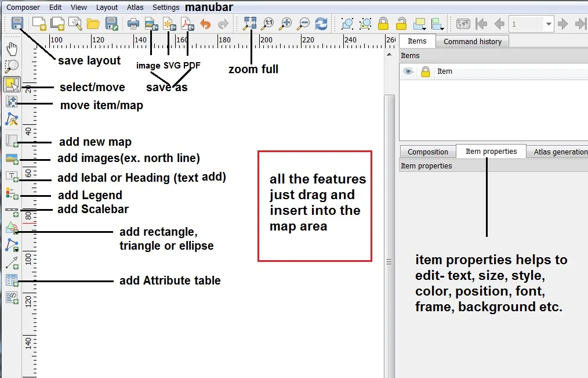Toggle eye visibility column in Items list

click(408, 71)
